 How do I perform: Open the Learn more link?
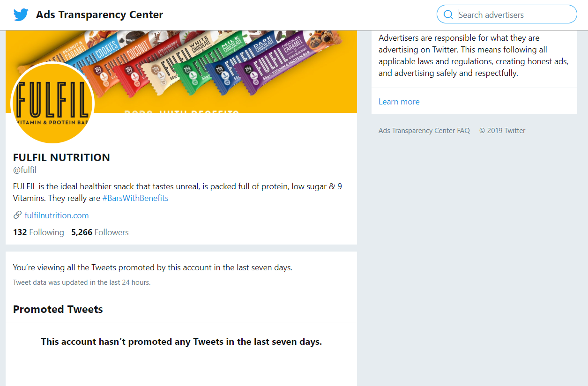(399, 102)
